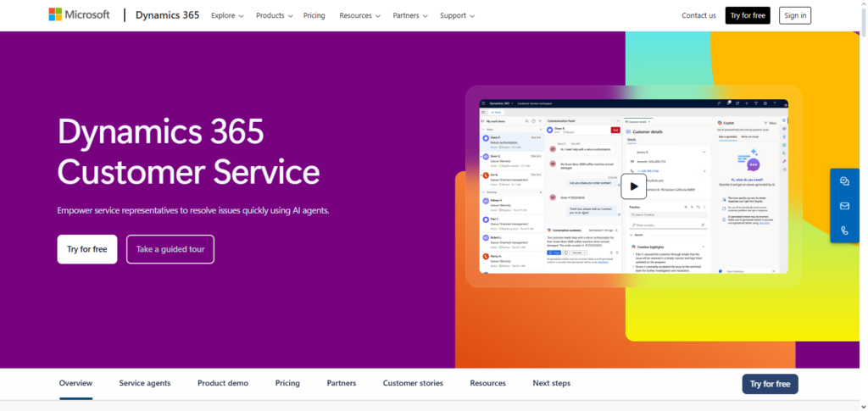868x411 pixels.
Task: Expand the Support dropdown menu
Action: pyautogui.click(x=457, y=15)
